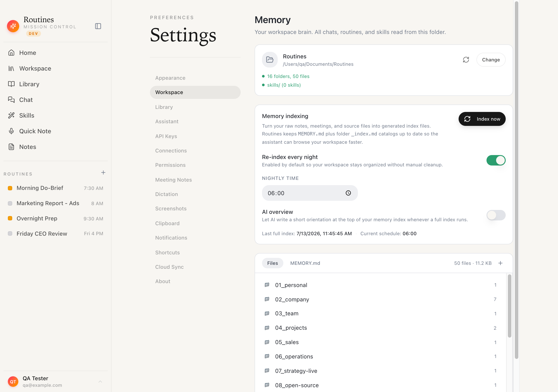Open the time picker clock icon
The width and height of the screenshot is (558, 392).
[x=348, y=193]
